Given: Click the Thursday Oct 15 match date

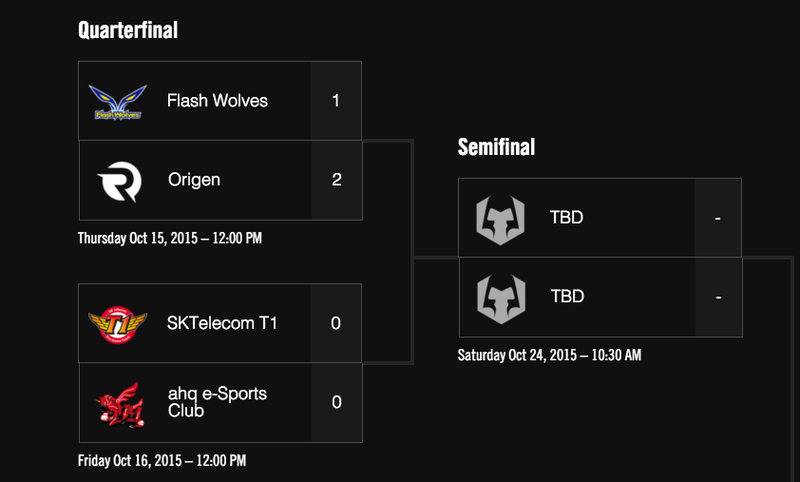Looking at the screenshot, I should click(x=170, y=238).
